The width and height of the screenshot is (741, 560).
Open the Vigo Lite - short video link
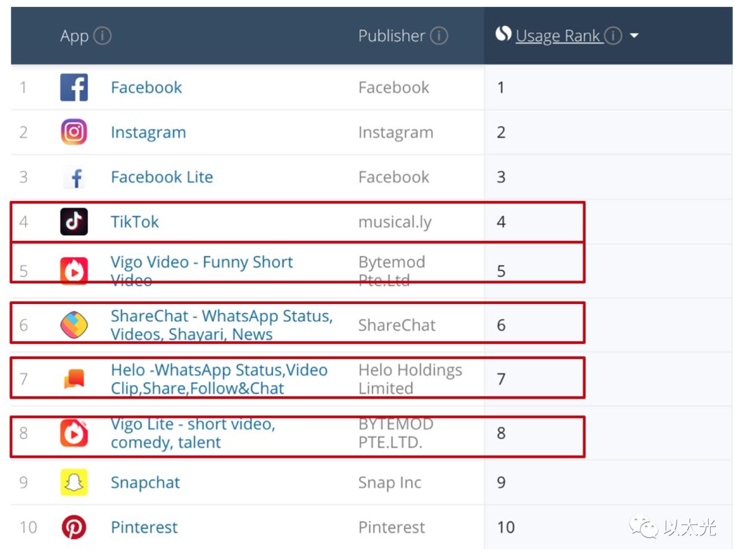[x=193, y=433]
